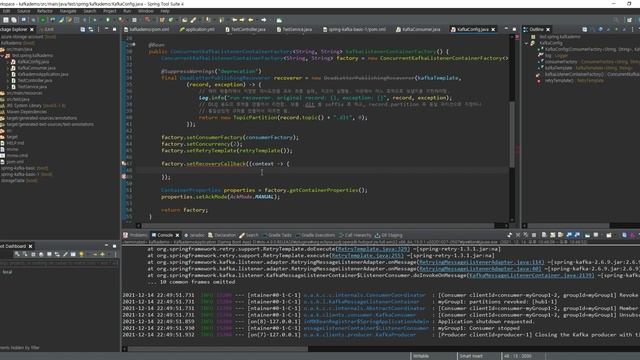Click the green Run button in toolbar

click(x=42, y=20)
